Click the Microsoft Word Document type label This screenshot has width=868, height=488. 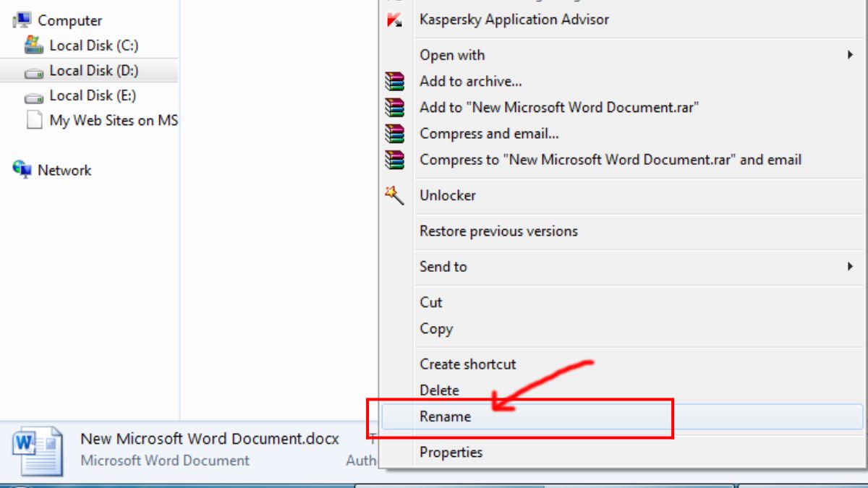coord(165,461)
